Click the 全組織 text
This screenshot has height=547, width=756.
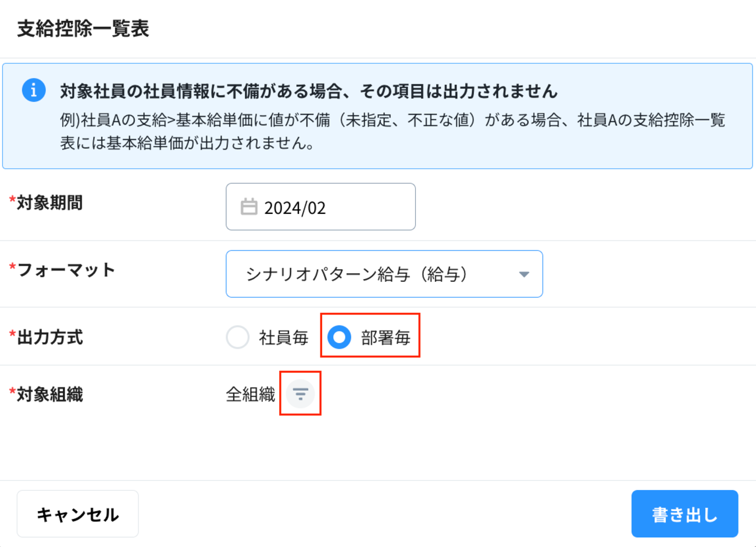250,395
